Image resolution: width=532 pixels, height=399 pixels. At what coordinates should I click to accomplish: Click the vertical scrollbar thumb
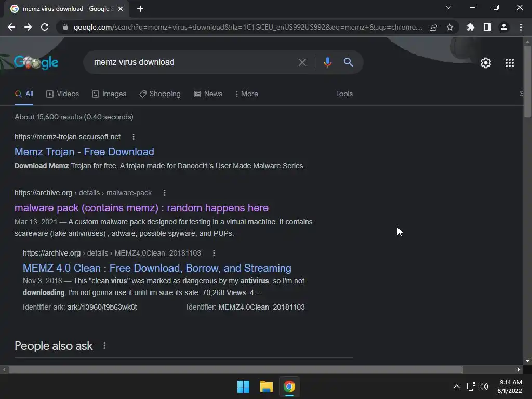click(527, 82)
